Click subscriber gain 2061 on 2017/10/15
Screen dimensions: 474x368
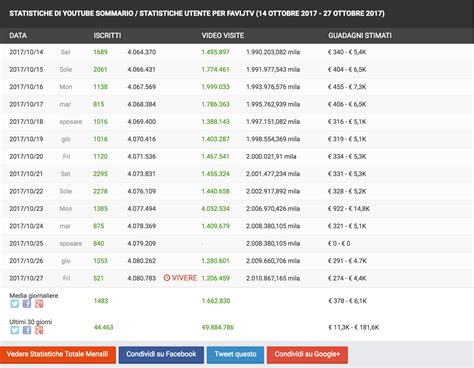pyautogui.click(x=100, y=69)
